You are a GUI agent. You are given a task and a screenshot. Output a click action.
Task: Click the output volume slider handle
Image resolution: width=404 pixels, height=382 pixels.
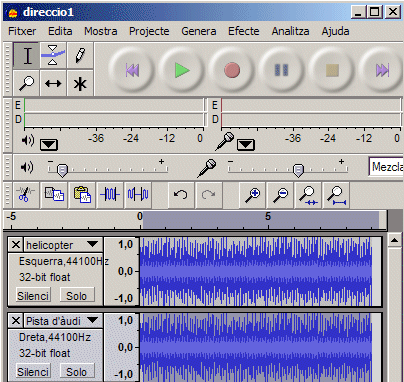pyautogui.click(x=62, y=171)
